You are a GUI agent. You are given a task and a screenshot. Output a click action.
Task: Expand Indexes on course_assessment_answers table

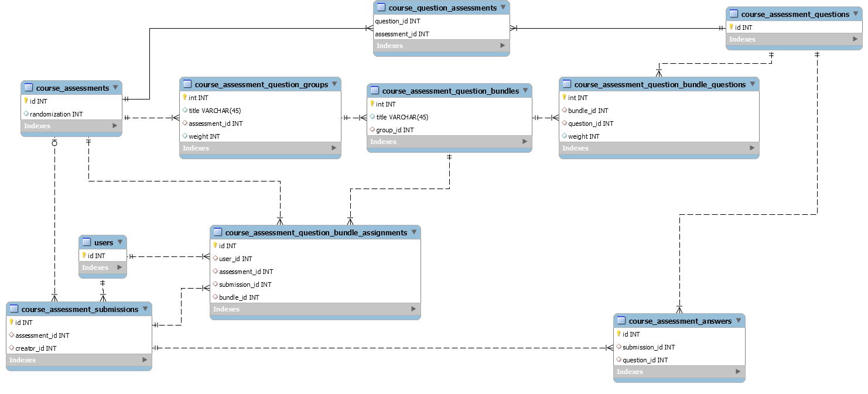tap(739, 371)
